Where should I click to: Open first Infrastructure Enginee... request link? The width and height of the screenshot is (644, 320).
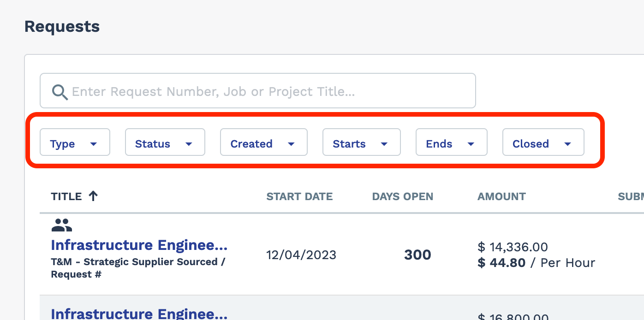click(x=139, y=245)
